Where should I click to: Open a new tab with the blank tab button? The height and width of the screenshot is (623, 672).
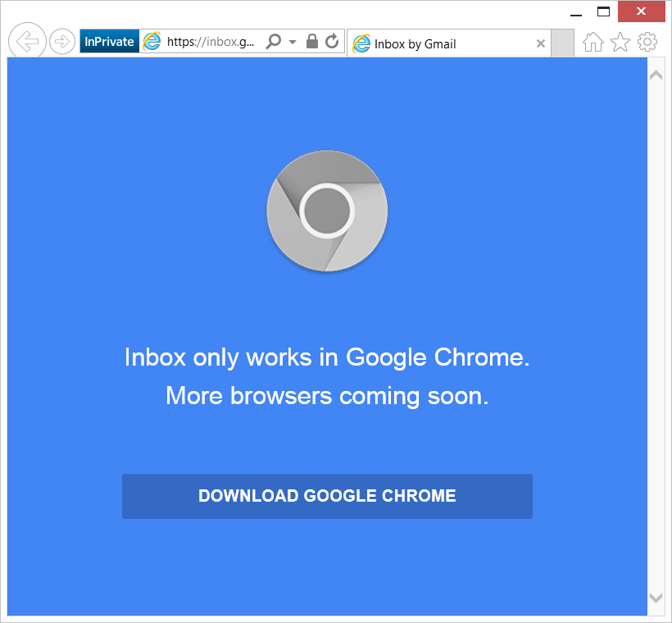562,43
